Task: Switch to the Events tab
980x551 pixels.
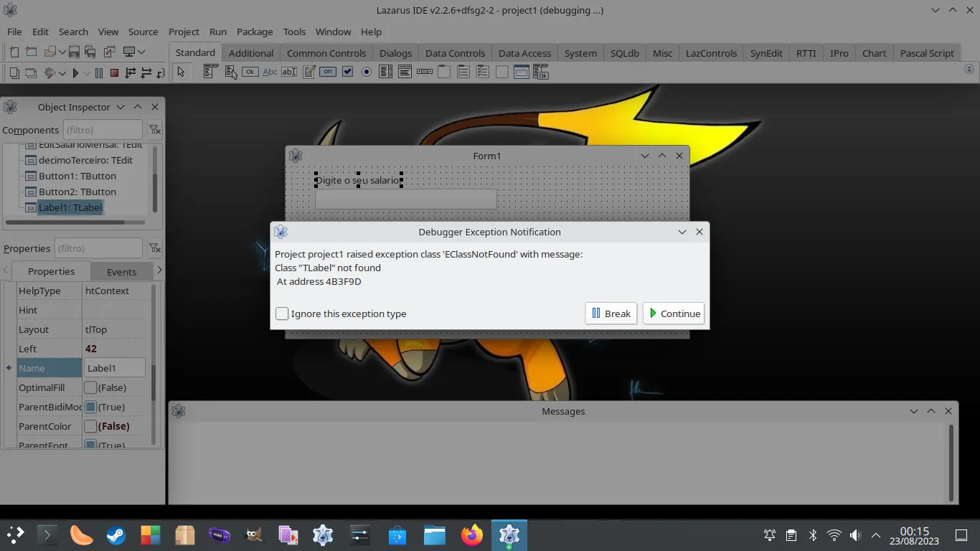Action: click(122, 272)
